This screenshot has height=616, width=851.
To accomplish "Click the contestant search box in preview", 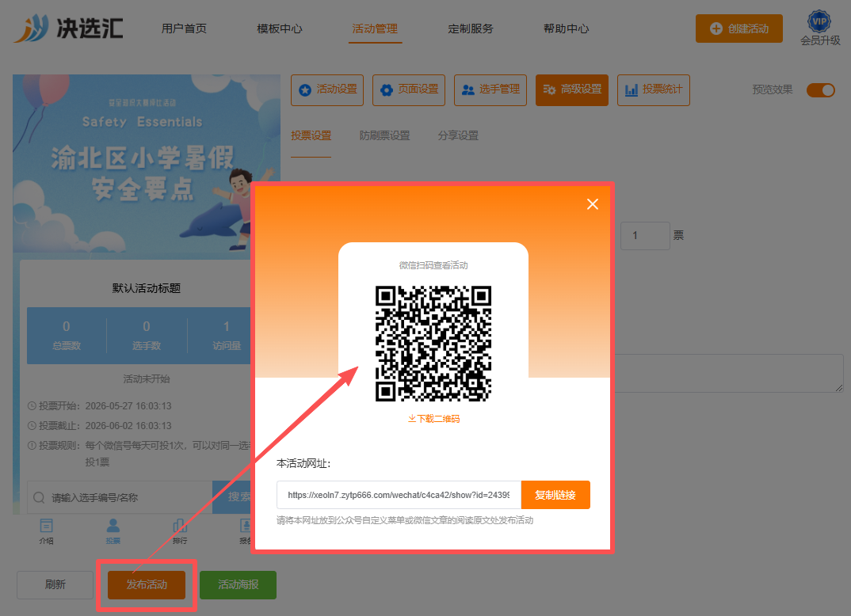I will (x=120, y=497).
